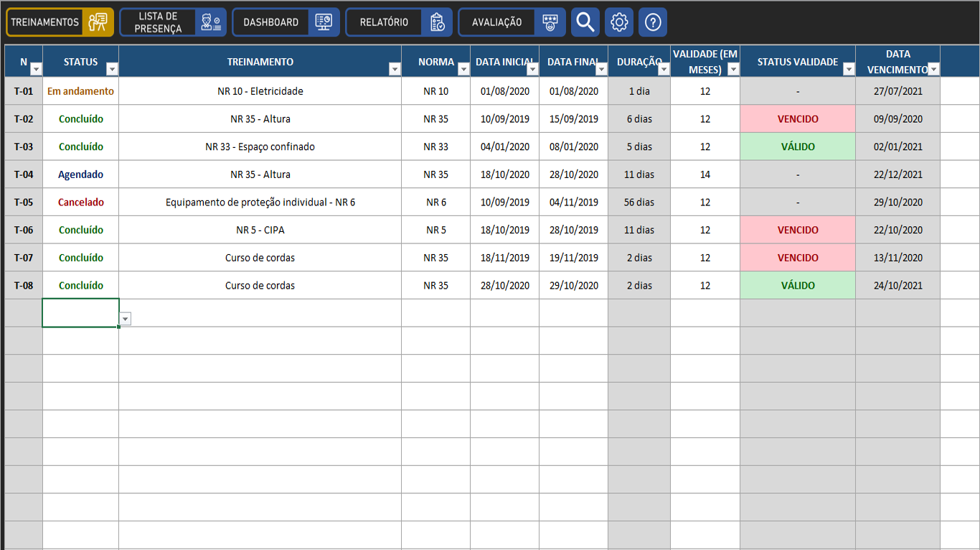
Task: Click the VÁLIDO cell in row T-08
Action: click(798, 285)
